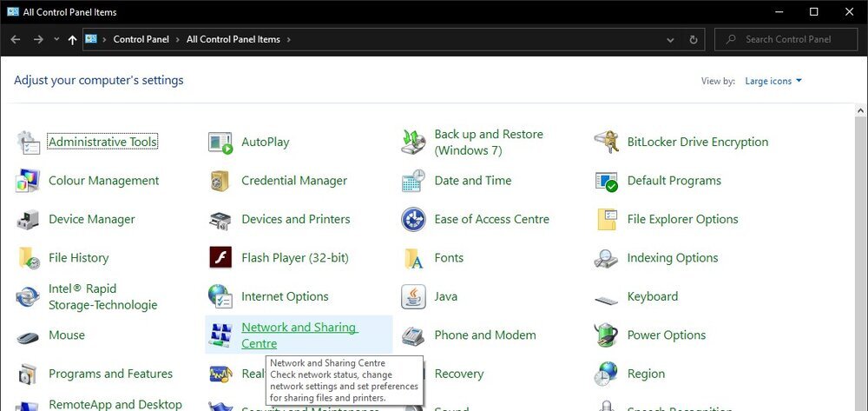Open the Credential Manager safe icon
The width and height of the screenshot is (868, 411).
click(220, 181)
